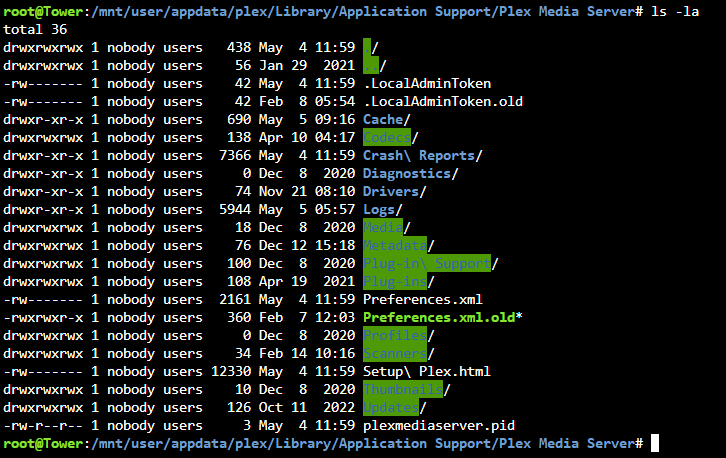The image size is (726, 458).
Task: Click the 'total 36' output line
Action: pos(35,29)
